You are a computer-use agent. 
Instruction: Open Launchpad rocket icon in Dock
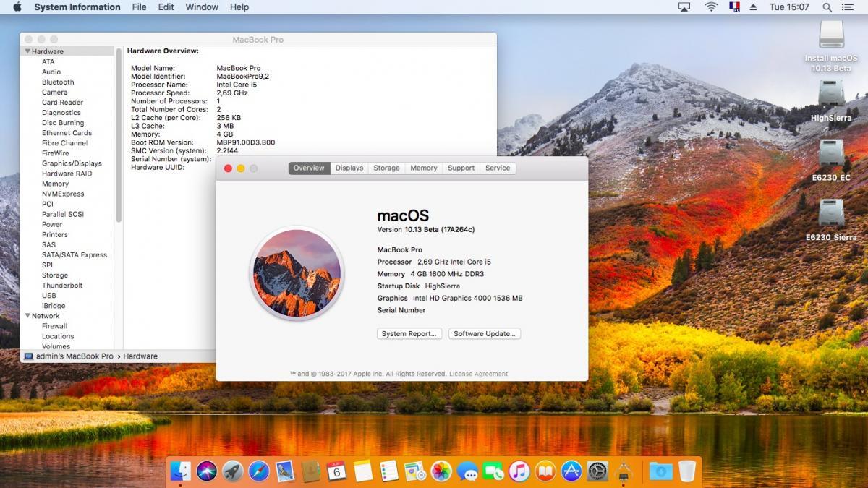tap(233, 471)
